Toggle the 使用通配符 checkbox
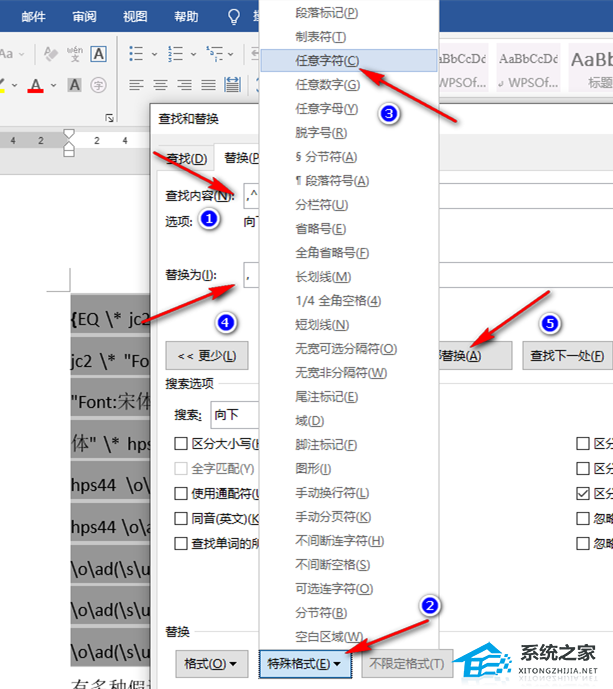The width and height of the screenshot is (613, 689). click(x=181, y=493)
